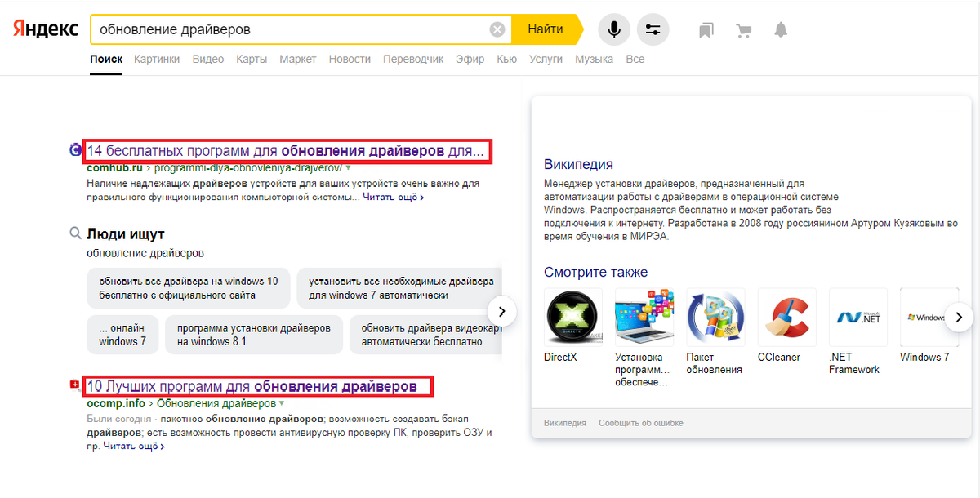Open the Обновления драйверов breadcrumb link
Viewport: 980px width, 498px height.
coord(216,403)
